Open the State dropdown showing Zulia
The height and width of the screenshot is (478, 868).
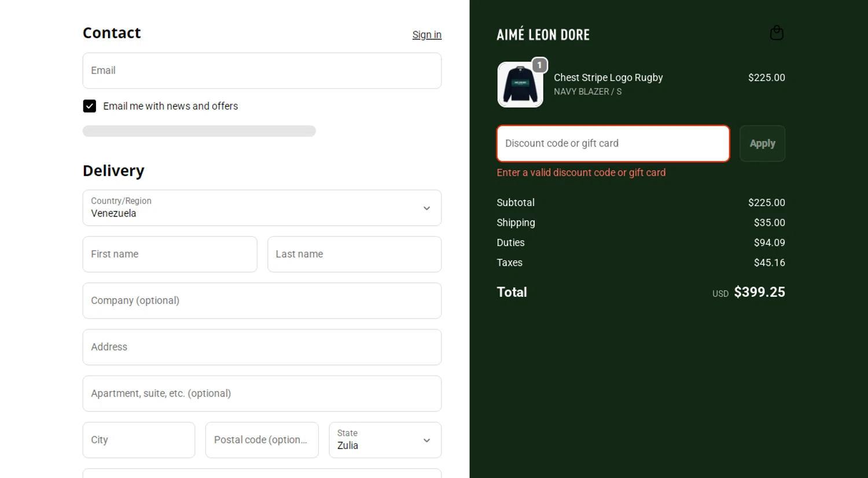385,440
